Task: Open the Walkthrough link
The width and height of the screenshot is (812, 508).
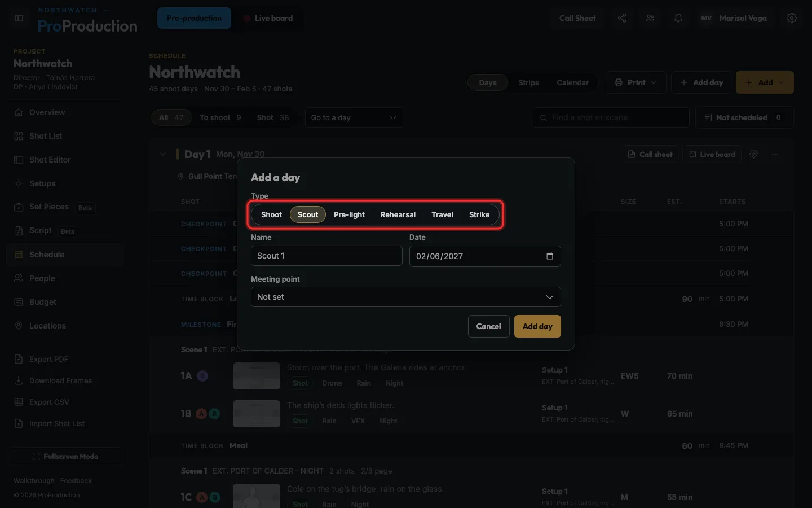Action: tap(34, 481)
